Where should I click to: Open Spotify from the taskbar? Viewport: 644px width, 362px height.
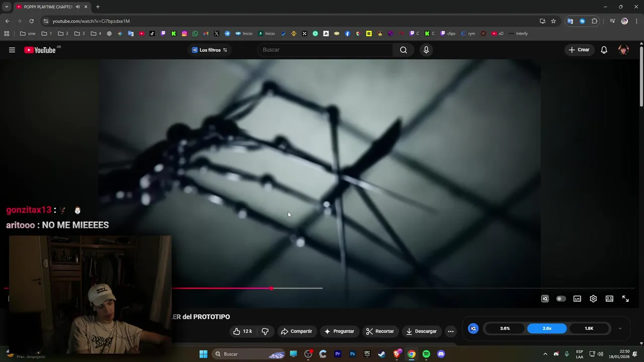tap(426, 354)
